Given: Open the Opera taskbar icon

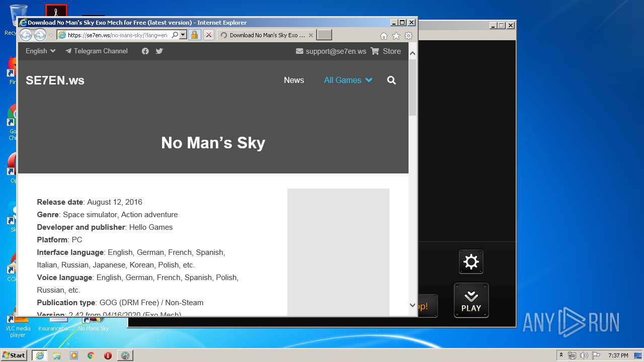Looking at the screenshot, I should 108,355.
